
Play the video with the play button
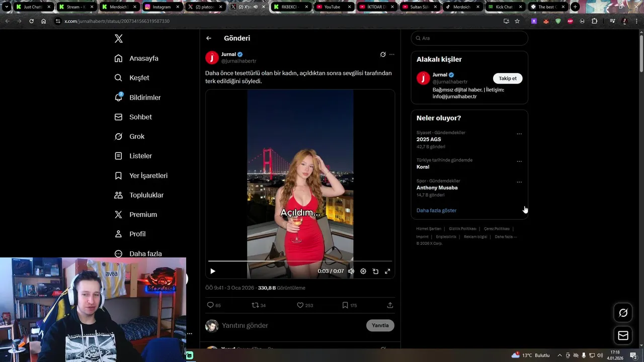click(213, 271)
